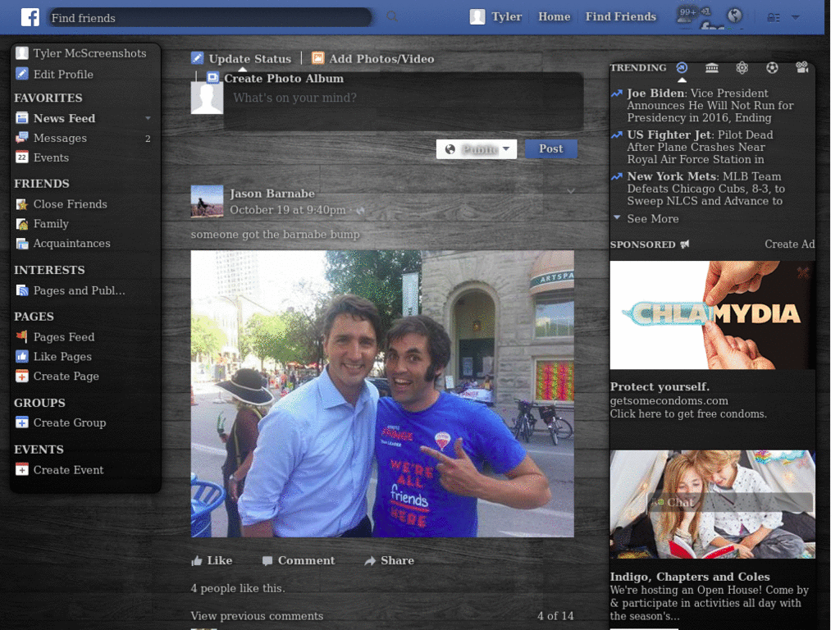The height and width of the screenshot is (630, 840).
Task: Click View previous comments
Action: pyautogui.click(x=257, y=616)
